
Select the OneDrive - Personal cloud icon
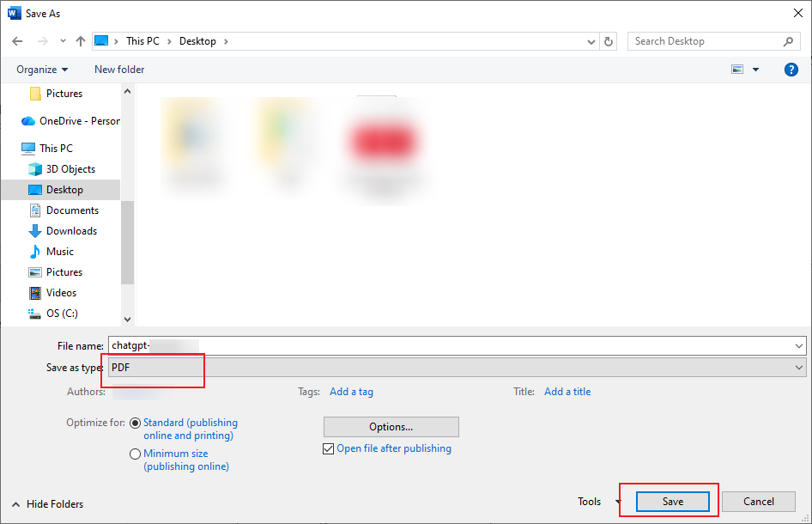click(x=28, y=120)
